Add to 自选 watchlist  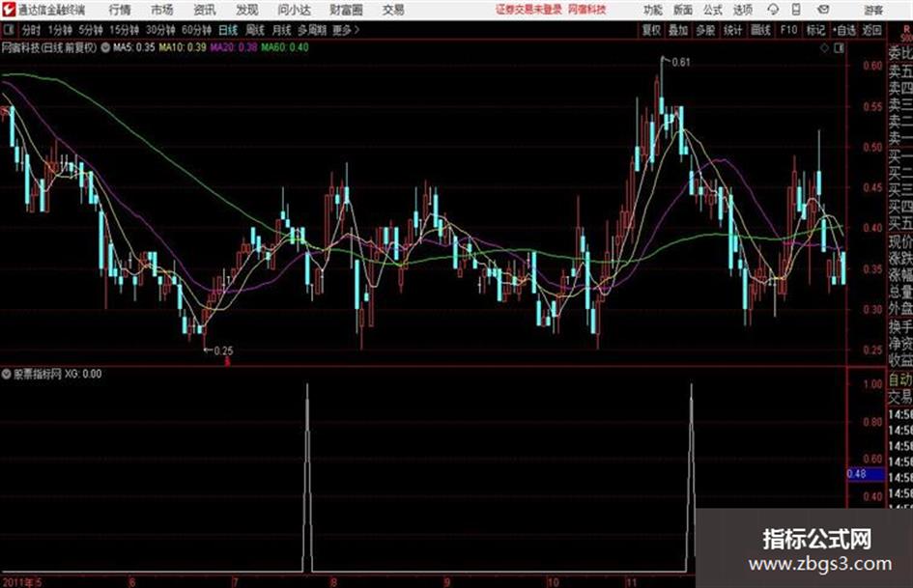(843, 30)
